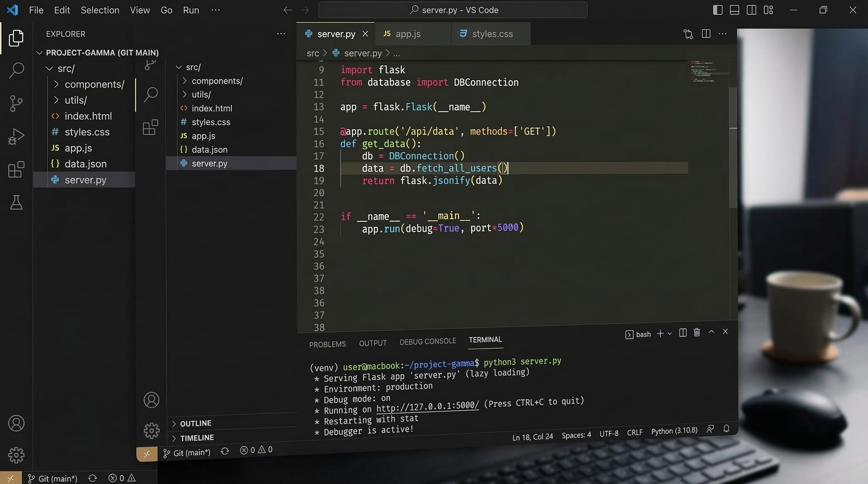Click the split editor icon next to the tabs
The width and height of the screenshot is (868, 484).
click(706, 34)
